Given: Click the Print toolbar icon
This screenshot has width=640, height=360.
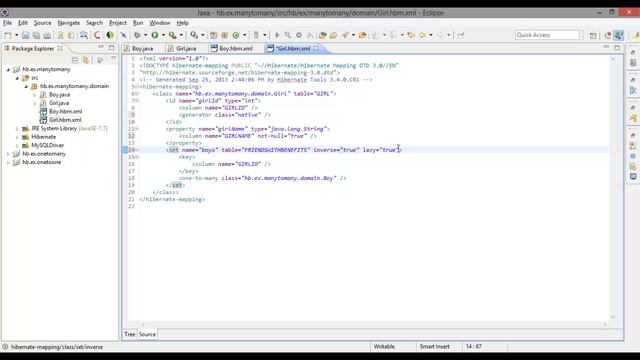Looking at the screenshot, I should point(47,35).
